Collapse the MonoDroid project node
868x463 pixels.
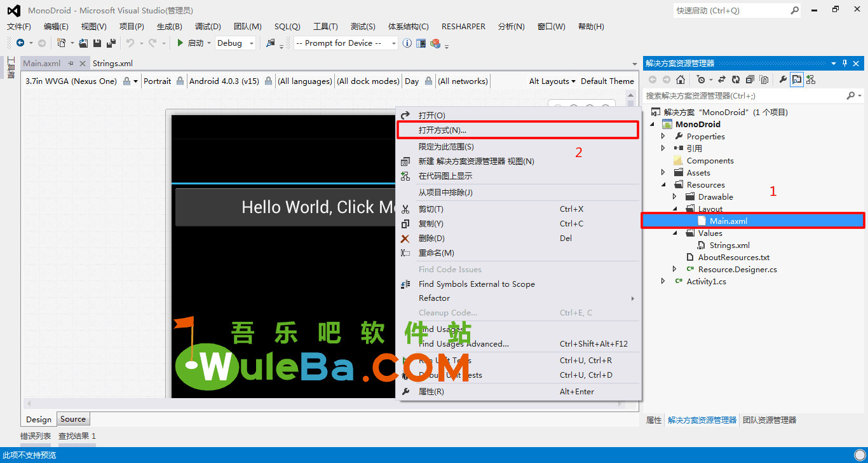[653, 124]
